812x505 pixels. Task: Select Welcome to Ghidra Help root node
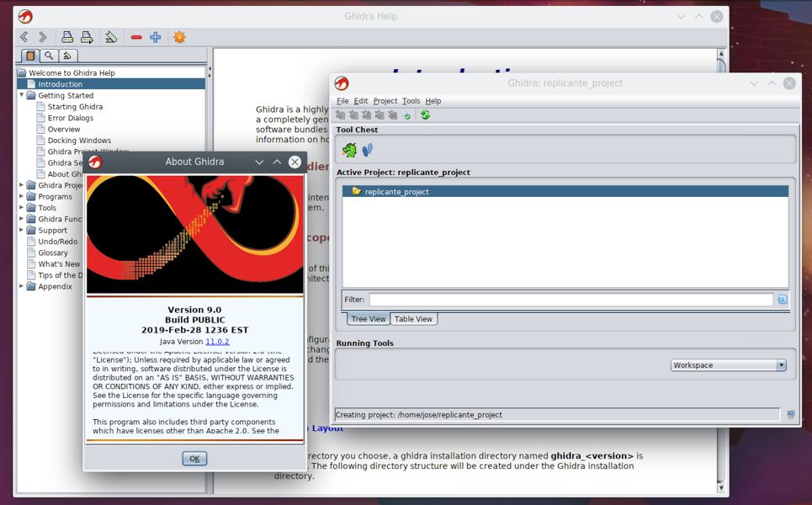72,73
